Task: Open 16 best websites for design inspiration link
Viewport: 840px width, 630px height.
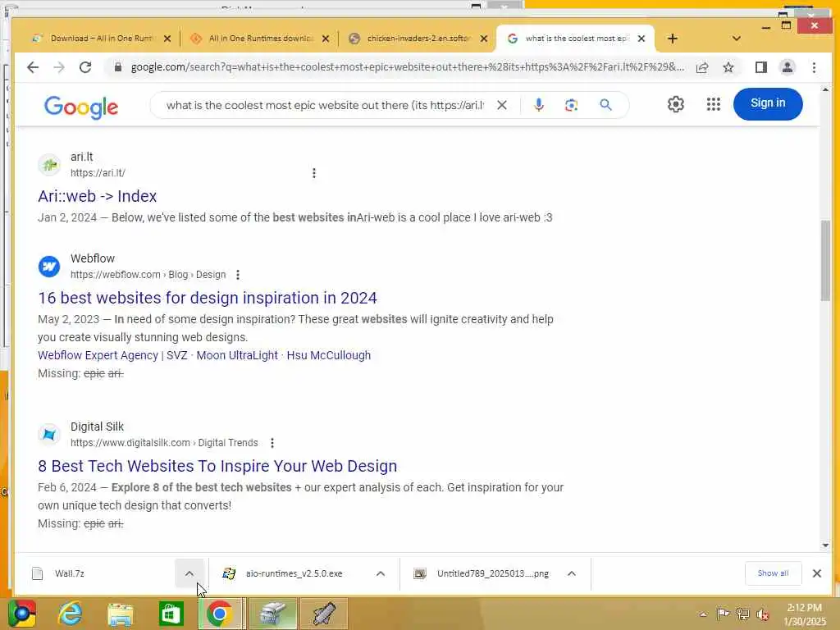Action: pyautogui.click(x=208, y=298)
